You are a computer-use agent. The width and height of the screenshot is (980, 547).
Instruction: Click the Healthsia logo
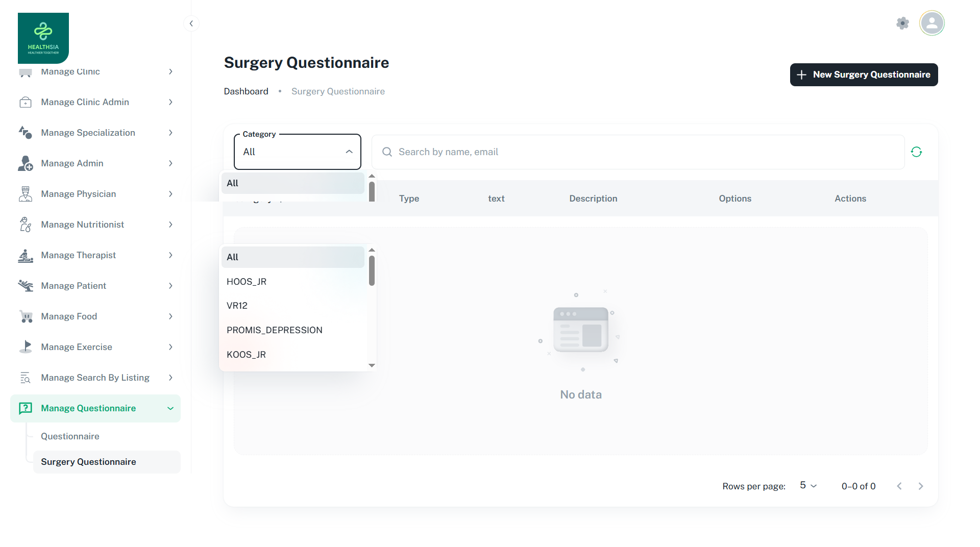click(x=43, y=38)
